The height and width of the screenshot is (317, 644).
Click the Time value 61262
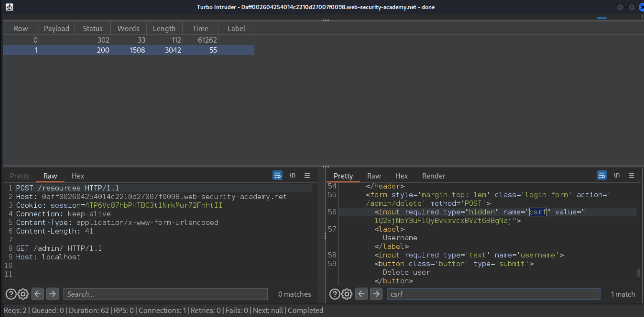(x=207, y=40)
